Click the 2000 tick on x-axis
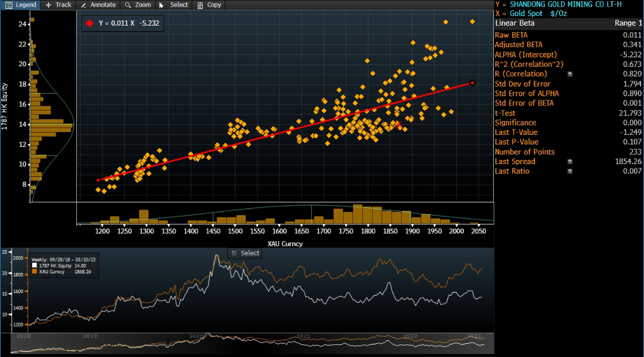This screenshot has width=644, height=357. 457,232
